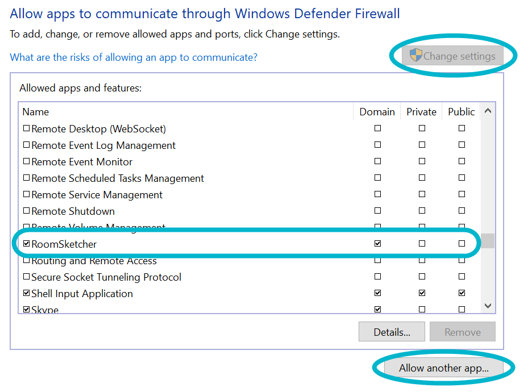The height and width of the screenshot is (392, 532).
Task: Uncheck Domain checkbox for RoomSketcher
Action: pyautogui.click(x=377, y=244)
